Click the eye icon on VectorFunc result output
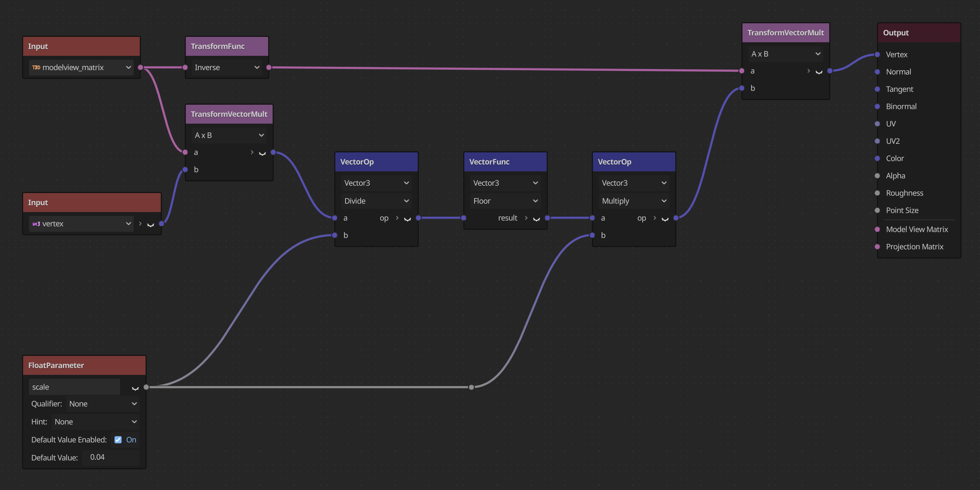 coord(536,219)
